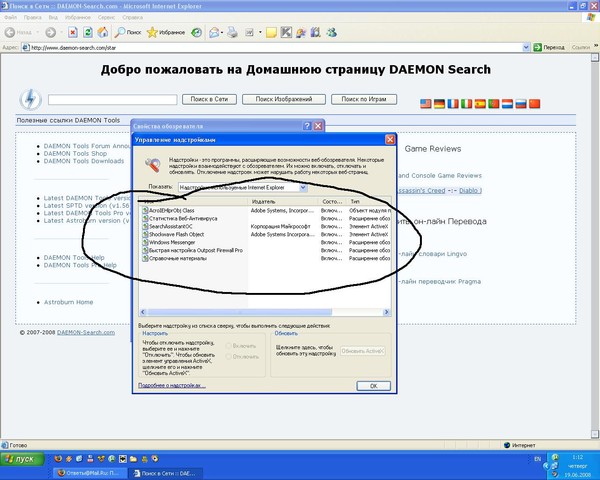Viewport: 600px width, 480px height.
Task: Click the Поиск по Играм button
Action: click(364, 99)
